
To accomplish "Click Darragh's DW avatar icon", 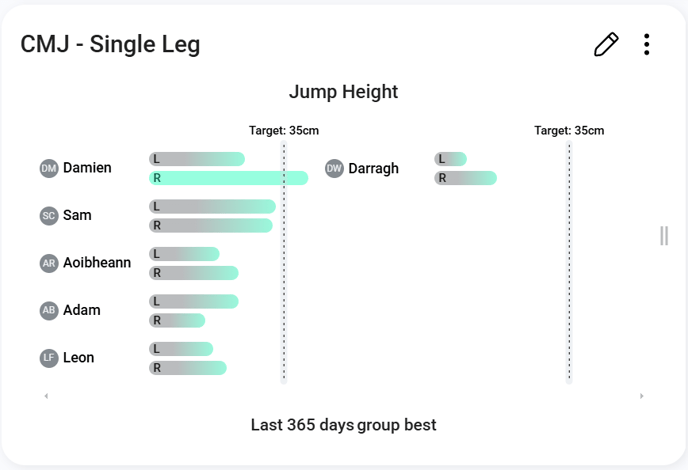I will click(x=334, y=168).
